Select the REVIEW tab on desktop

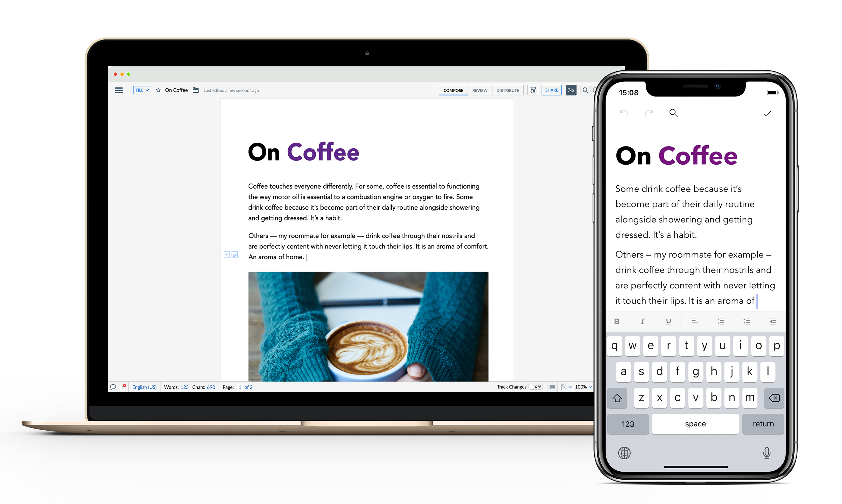pos(479,90)
